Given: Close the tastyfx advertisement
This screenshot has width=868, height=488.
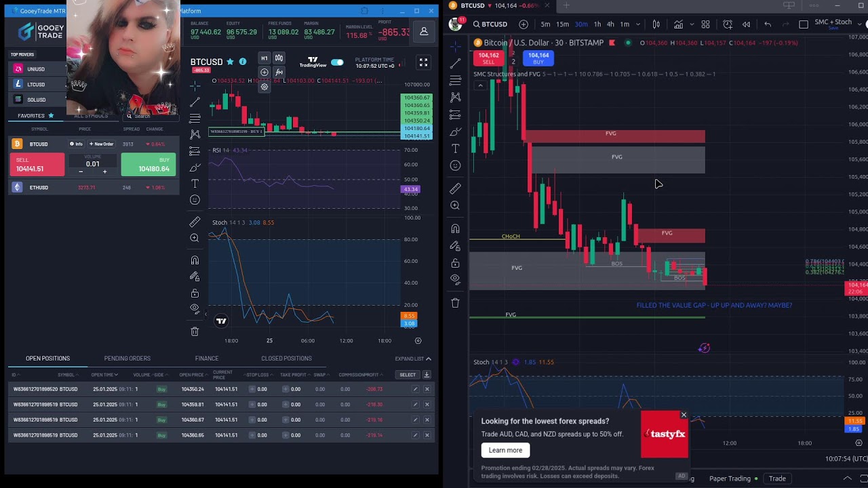Looking at the screenshot, I should (684, 415).
